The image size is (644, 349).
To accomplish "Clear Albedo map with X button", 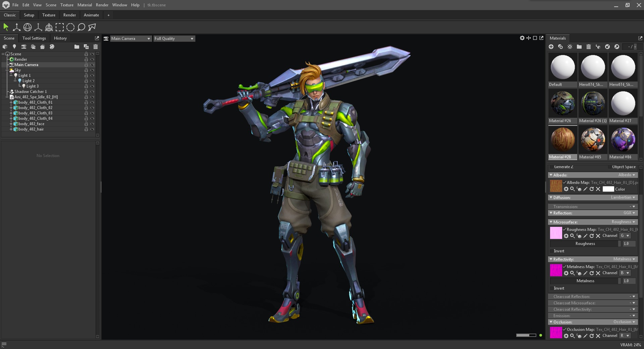I will tap(598, 189).
